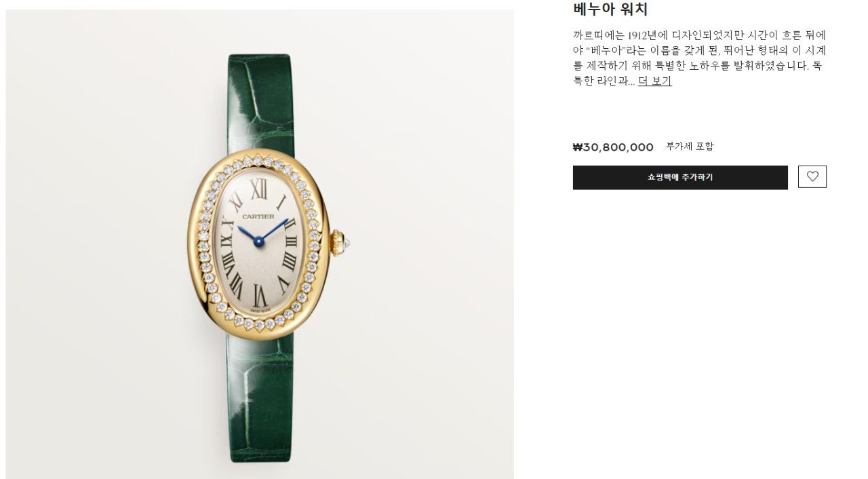This screenshot has height=479, width=868.
Task: Click the gold crown on the watch
Action: pyautogui.click(x=339, y=242)
